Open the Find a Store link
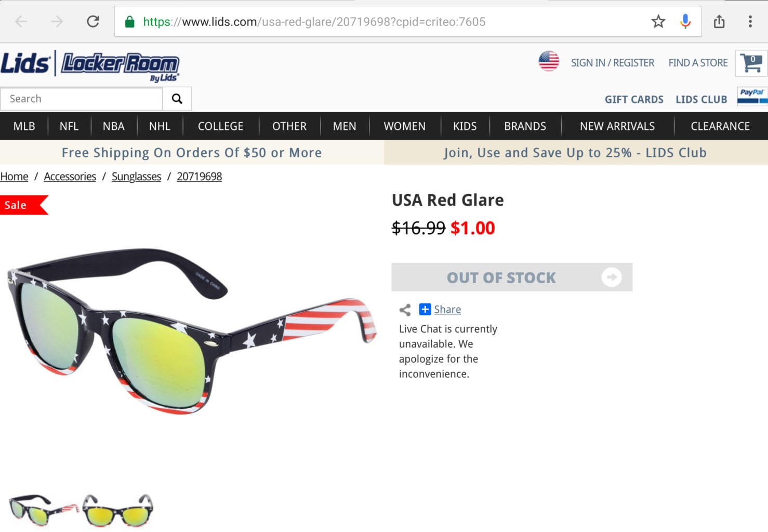Screen dimensions: 768x532 tap(698, 63)
